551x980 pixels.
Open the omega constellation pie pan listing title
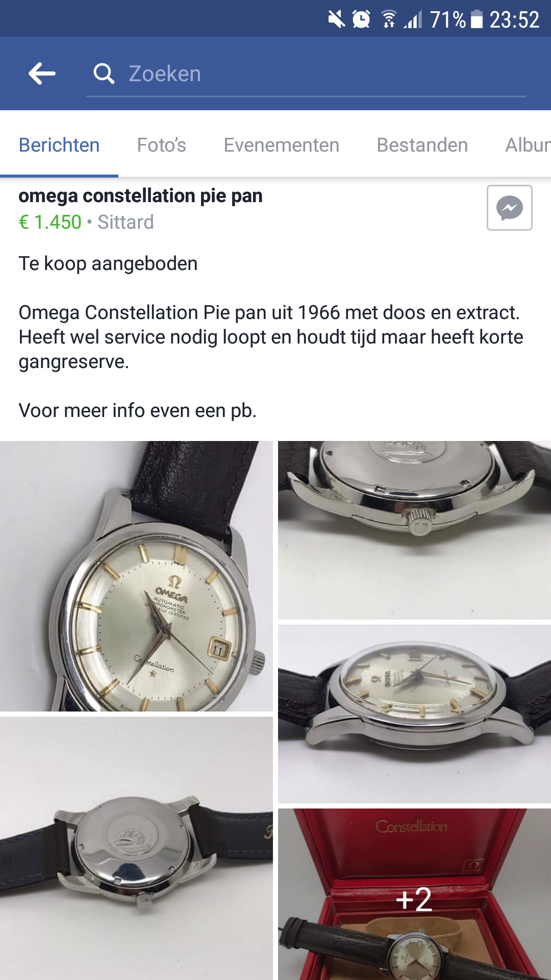[140, 195]
